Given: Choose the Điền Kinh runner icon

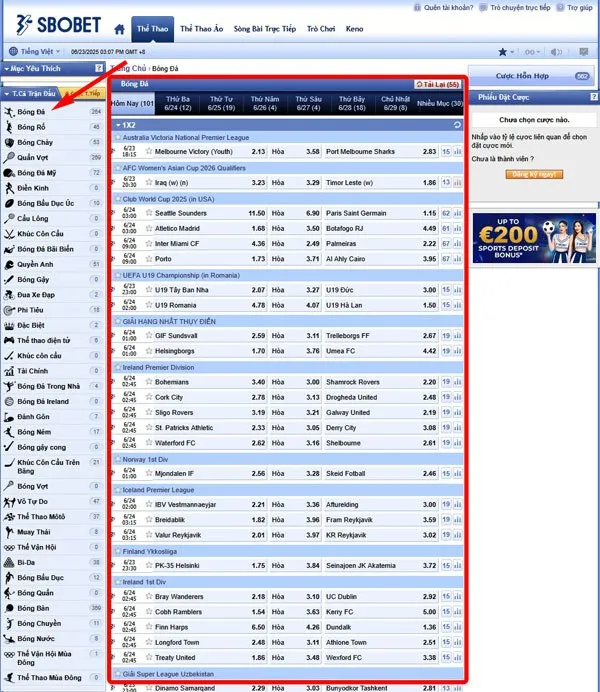Looking at the screenshot, I should click(x=9, y=188).
